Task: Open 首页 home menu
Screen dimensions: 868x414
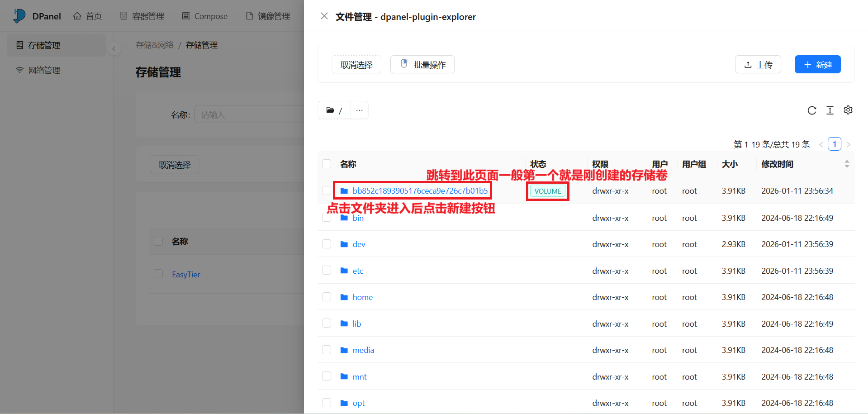Action: (88, 16)
